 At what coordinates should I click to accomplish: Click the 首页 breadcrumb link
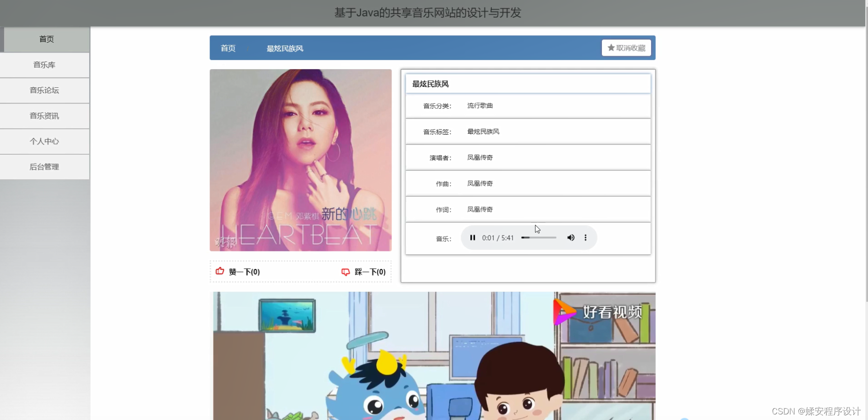pyautogui.click(x=228, y=48)
